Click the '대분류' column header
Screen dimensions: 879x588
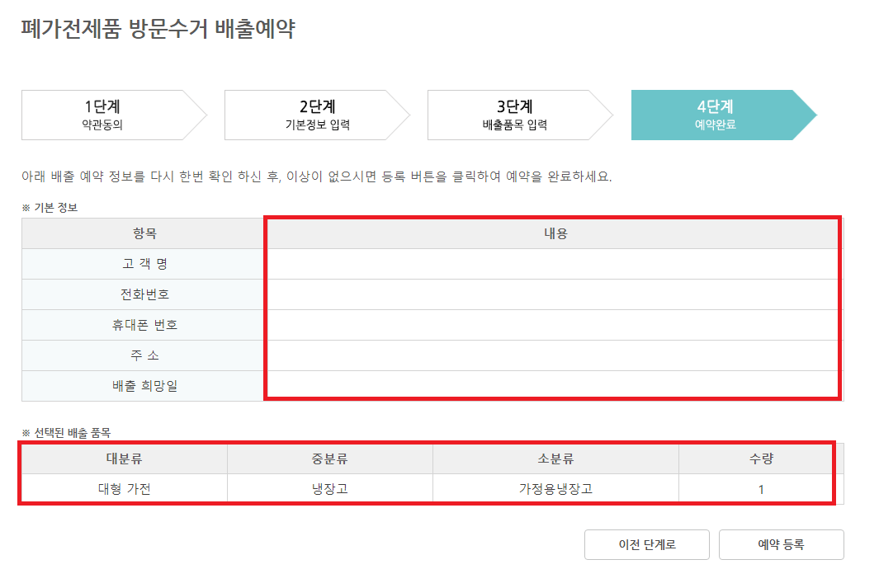tap(125, 459)
